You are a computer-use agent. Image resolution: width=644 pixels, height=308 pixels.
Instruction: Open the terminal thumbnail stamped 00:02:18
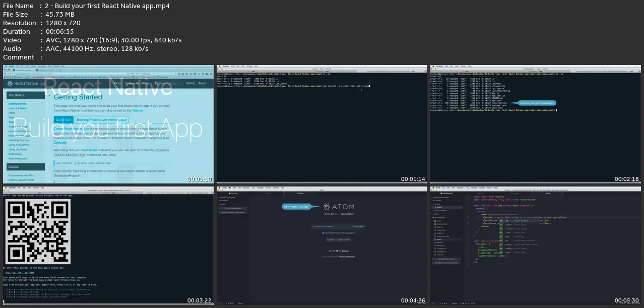point(535,124)
